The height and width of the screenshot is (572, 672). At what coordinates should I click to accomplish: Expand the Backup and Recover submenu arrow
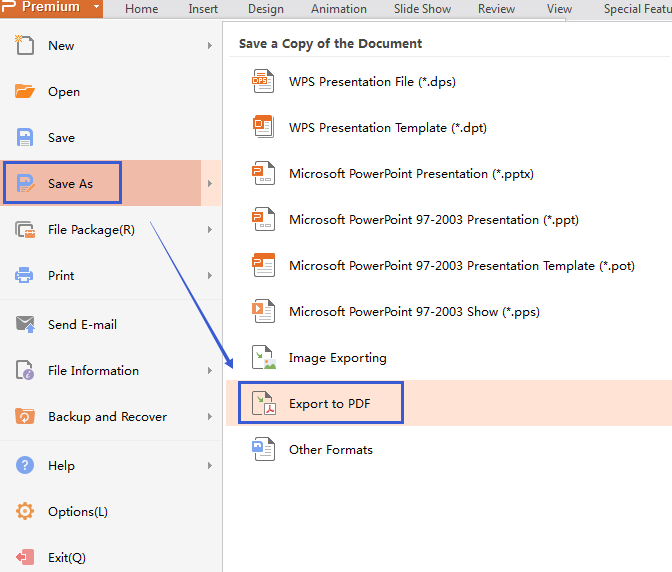210,416
